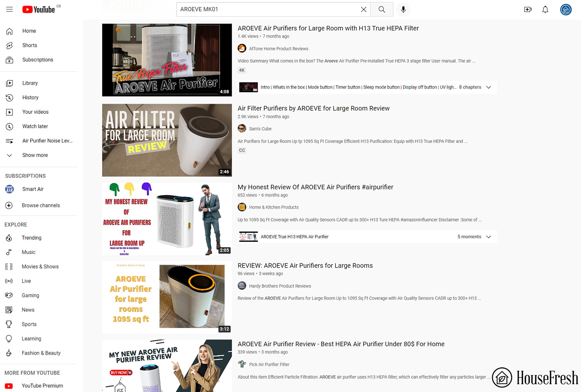This screenshot has width=581, height=392.
Task: Click the CC badge under Sam's Cube video
Action: 242,150
